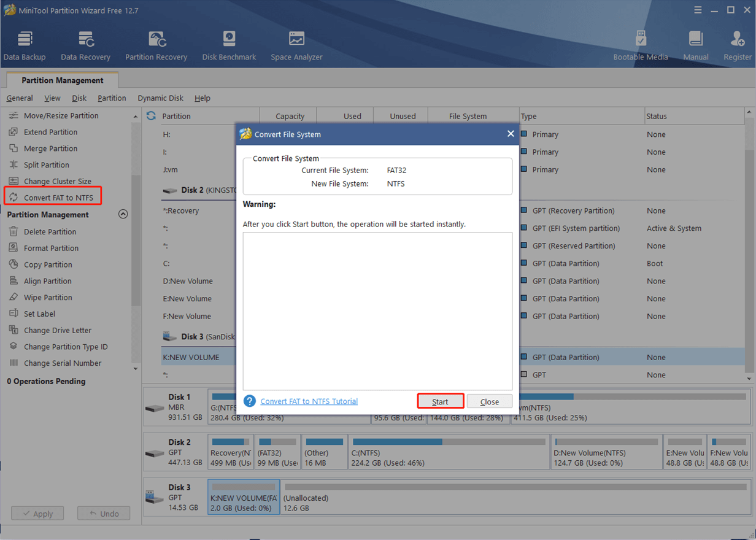The height and width of the screenshot is (540, 756).
Task: Open Convert FAT to NTFS Tutorial link
Action: tap(309, 401)
